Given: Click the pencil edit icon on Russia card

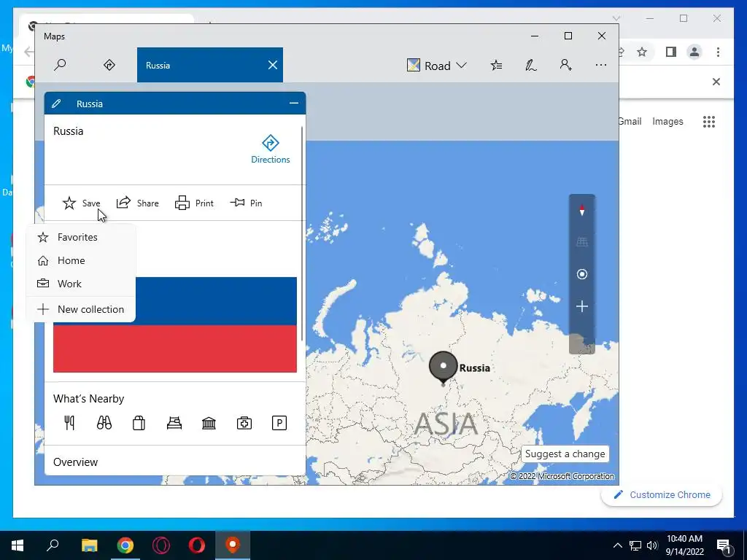Looking at the screenshot, I should coord(56,104).
